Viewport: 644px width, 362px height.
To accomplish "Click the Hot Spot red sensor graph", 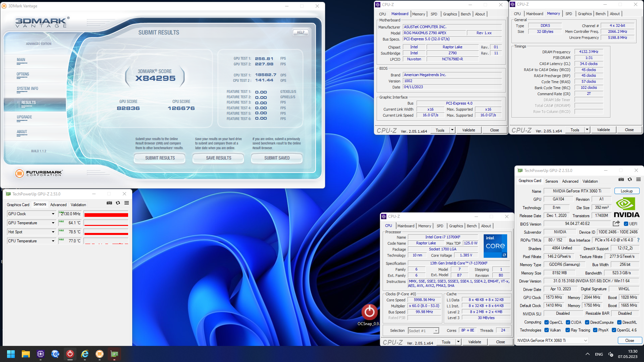I will (x=106, y=232).
